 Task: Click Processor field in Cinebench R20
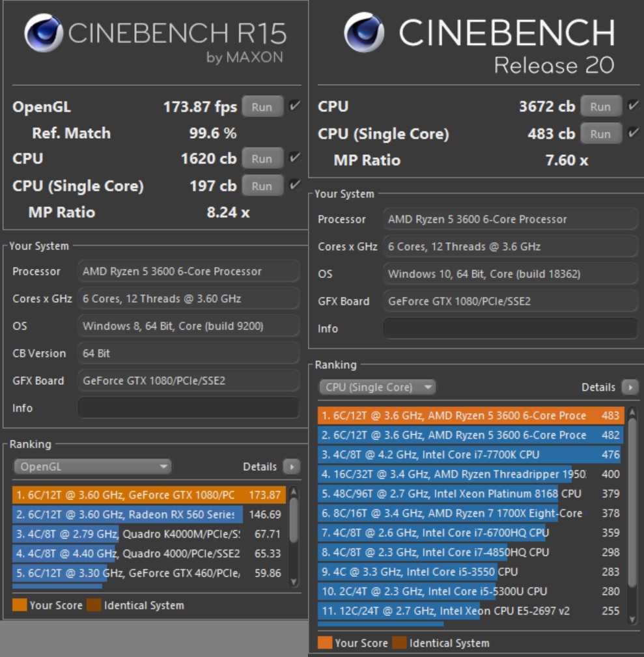(511, 219)
